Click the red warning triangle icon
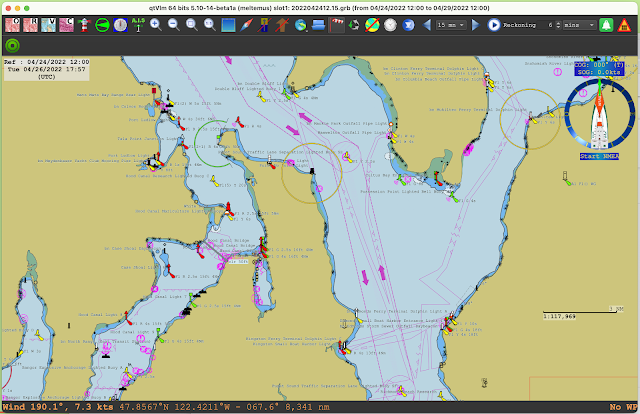 coord(624,25)
